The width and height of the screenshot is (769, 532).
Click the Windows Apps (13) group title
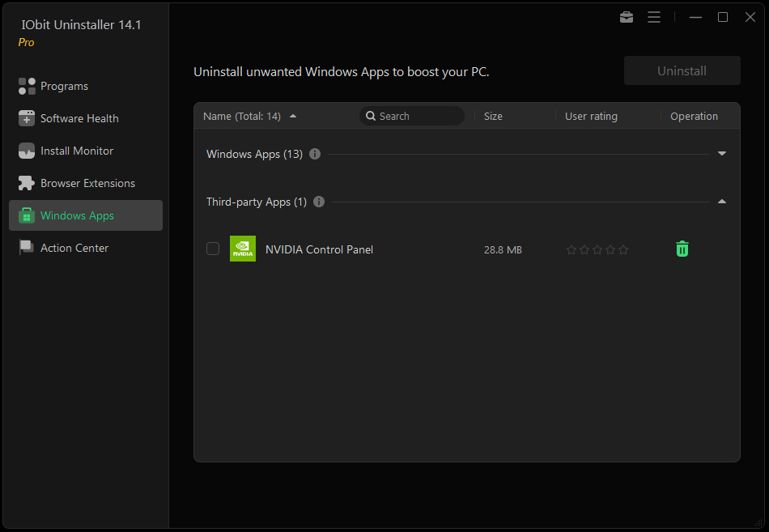click(x=254, y=154)
